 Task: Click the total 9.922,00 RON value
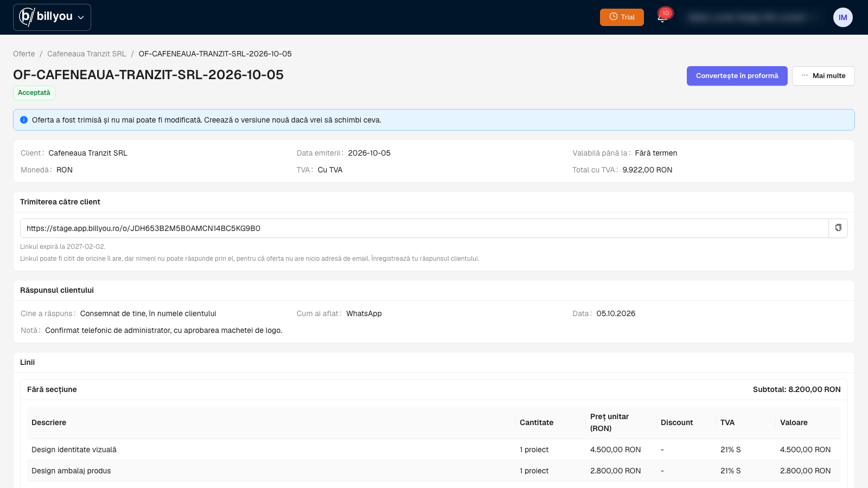click(x=647, y=170)
